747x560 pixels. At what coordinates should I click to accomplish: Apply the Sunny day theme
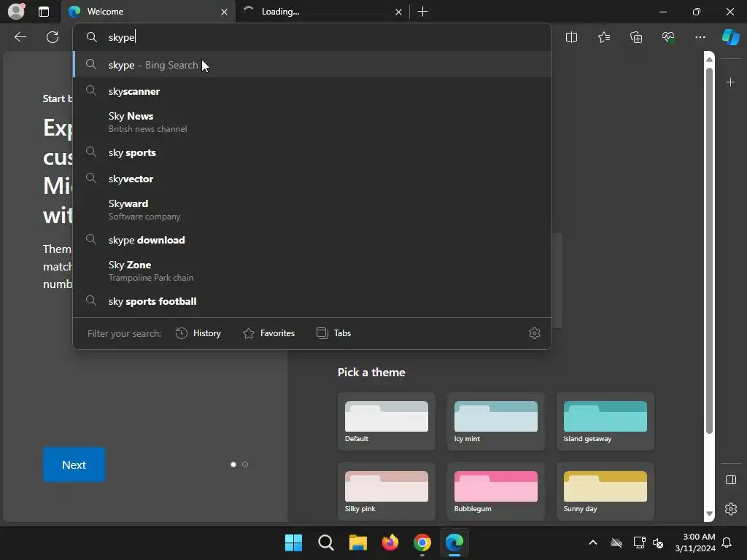point(605,491)
